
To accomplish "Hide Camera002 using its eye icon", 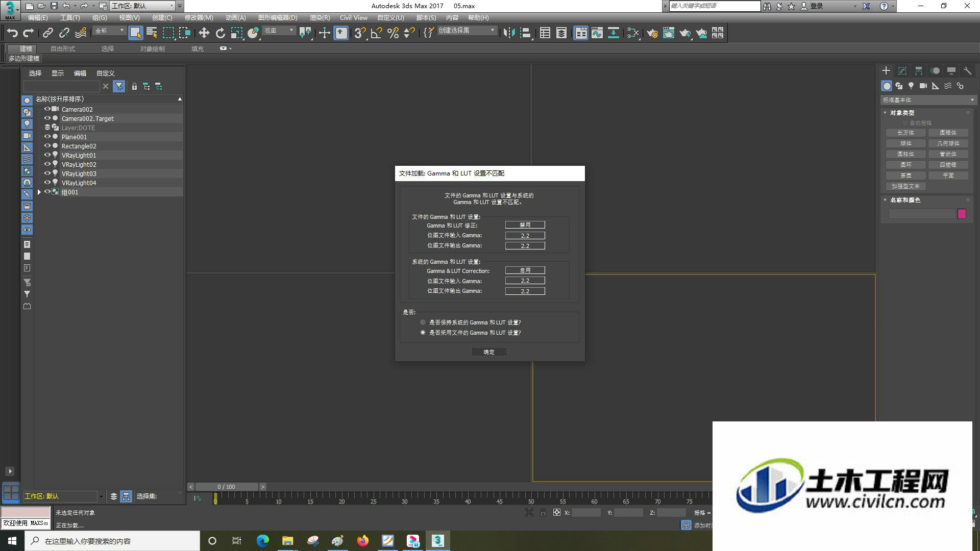I will coord(47,109).
